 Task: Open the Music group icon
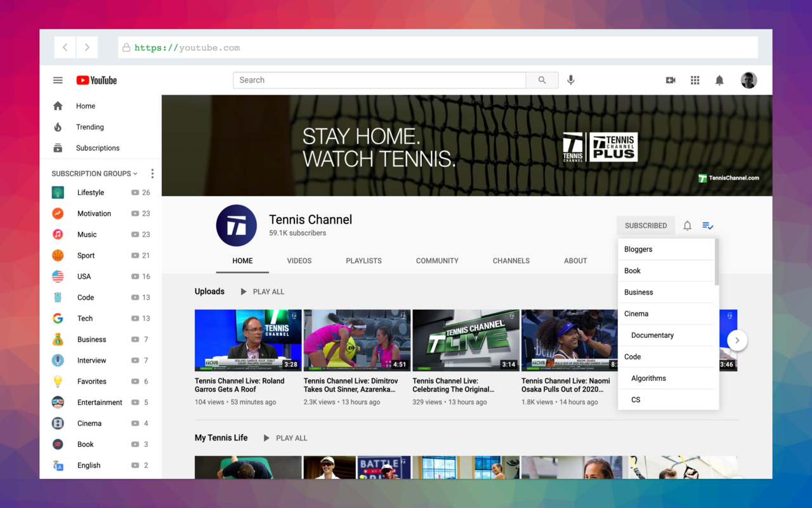point(58,234)
